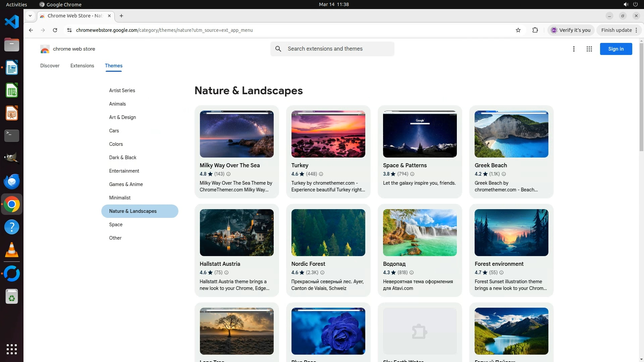Screen dimensions: 644x362
Task: Go to the Discover tab
Action: point(50,66)
